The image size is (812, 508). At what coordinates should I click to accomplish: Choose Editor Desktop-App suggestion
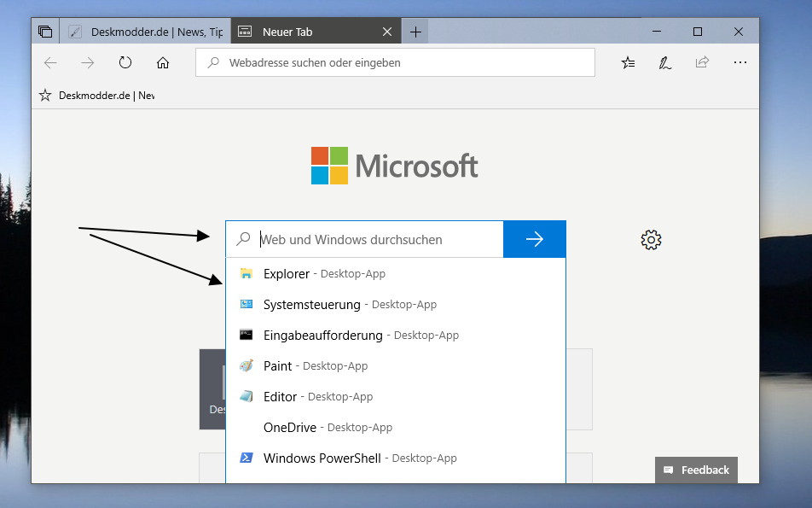(396, 396)
